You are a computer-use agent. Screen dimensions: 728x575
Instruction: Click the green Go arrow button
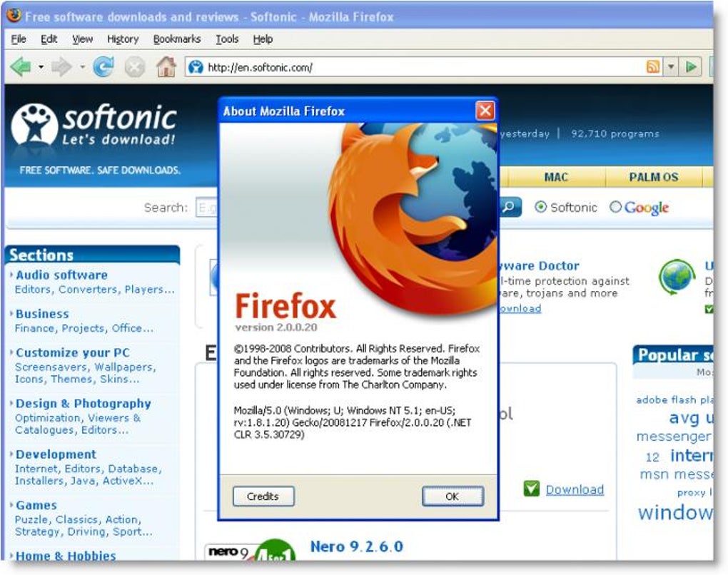tap(691, 67)
